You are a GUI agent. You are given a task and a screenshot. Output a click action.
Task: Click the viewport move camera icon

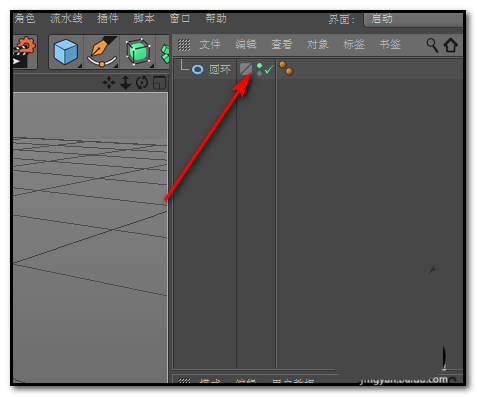point(109,83)
